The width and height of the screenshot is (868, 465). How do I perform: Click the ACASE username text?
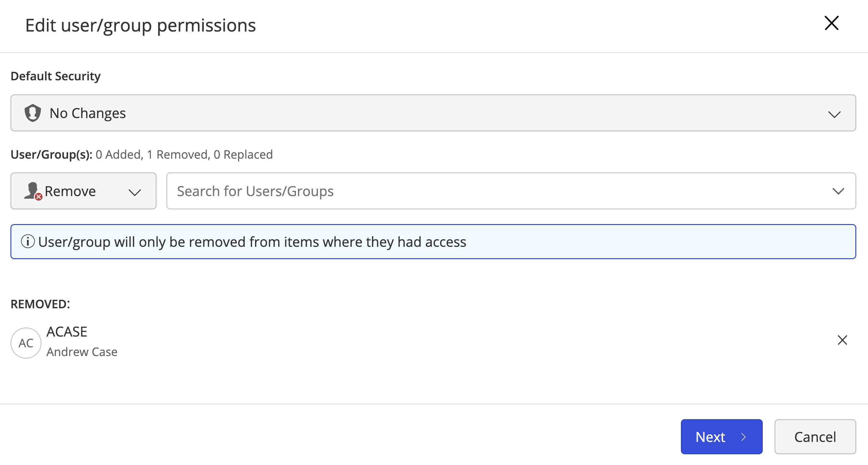click(x=67, y=332)
